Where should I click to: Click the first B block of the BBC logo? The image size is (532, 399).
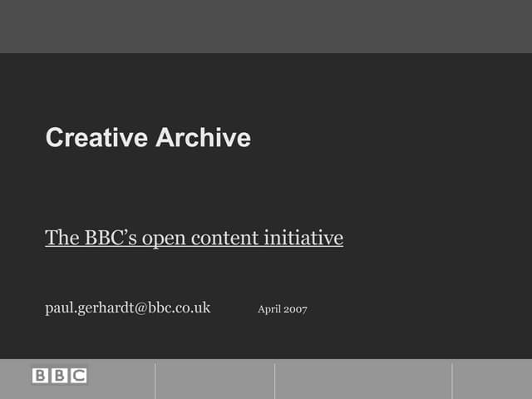41,376
